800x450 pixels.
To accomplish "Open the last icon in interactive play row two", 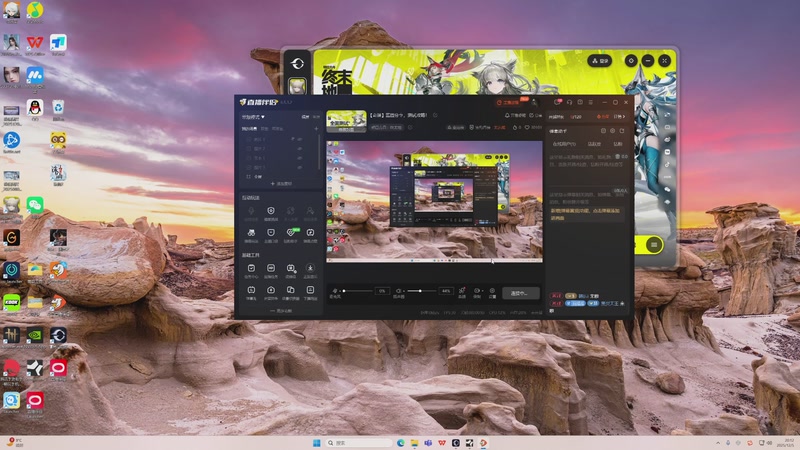I will click(310, 233).
